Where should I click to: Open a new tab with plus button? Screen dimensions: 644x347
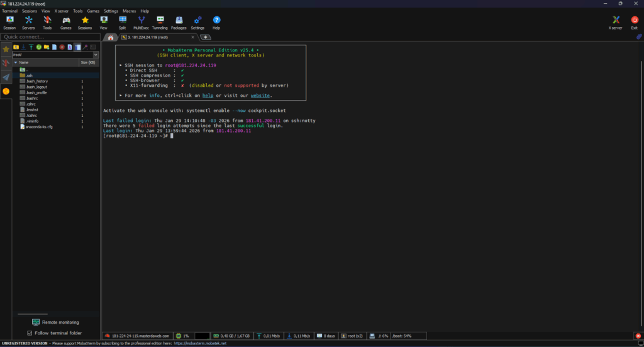206,37
